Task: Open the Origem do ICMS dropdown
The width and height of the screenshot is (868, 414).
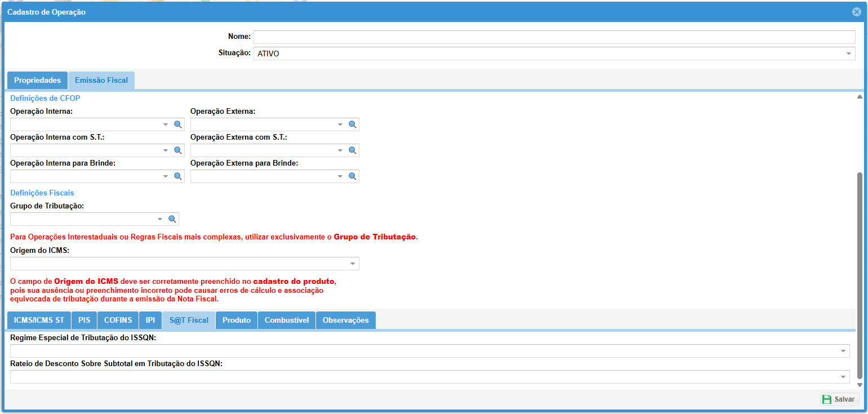Action: [x=353, y=264]
